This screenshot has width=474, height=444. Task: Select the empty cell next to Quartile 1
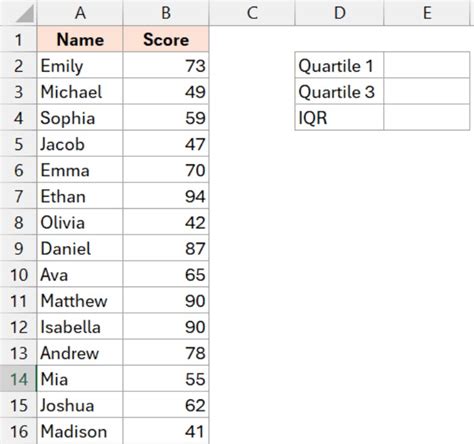pos(427,65)
